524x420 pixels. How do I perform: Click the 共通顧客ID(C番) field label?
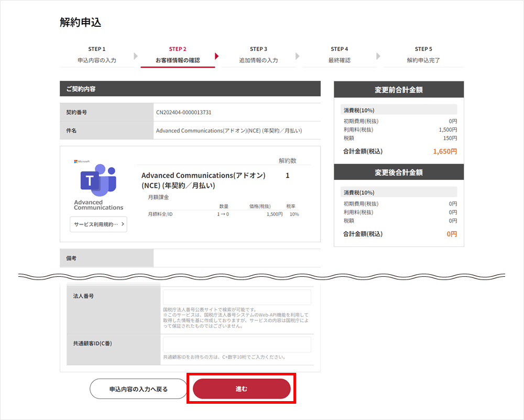93,343
